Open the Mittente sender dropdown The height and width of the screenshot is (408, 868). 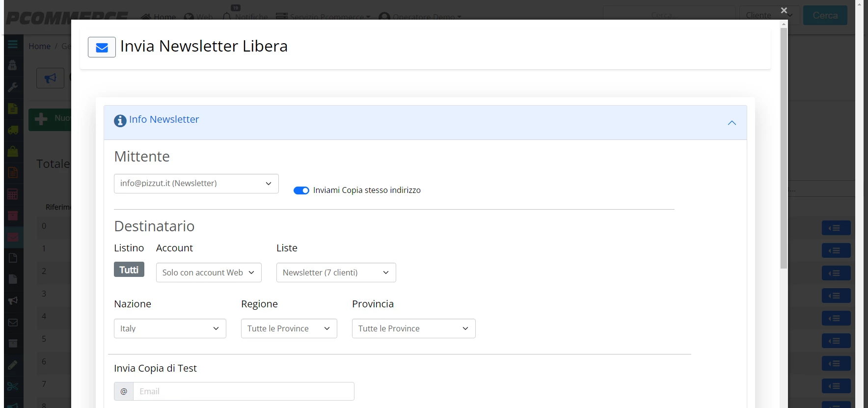coord(196,184)
